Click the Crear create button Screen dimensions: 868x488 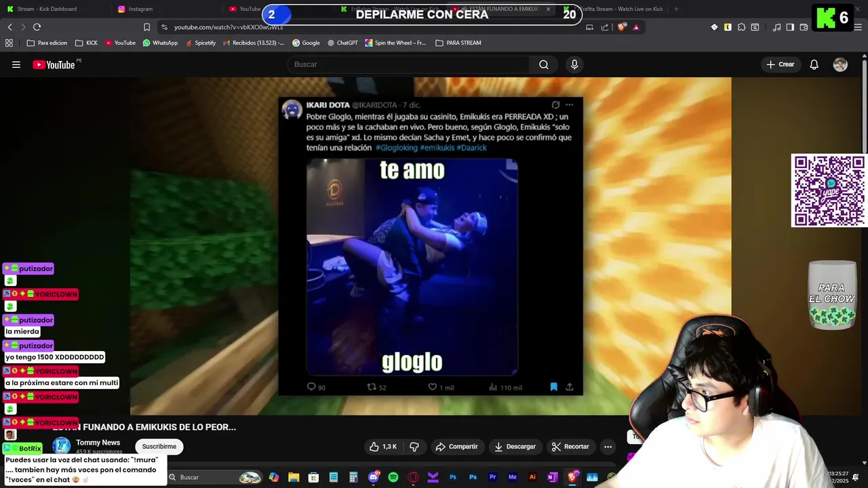tap(780, 64)
